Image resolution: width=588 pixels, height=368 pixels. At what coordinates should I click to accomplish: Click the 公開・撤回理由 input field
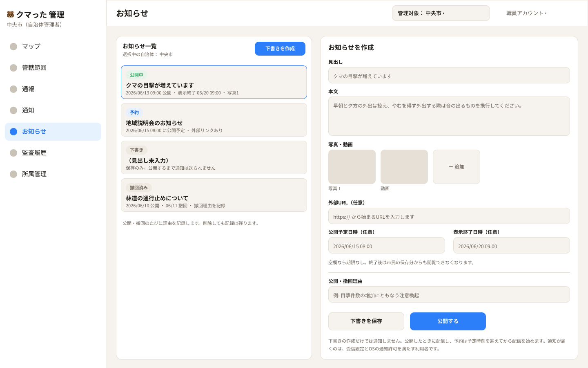(x=449, y=295)
